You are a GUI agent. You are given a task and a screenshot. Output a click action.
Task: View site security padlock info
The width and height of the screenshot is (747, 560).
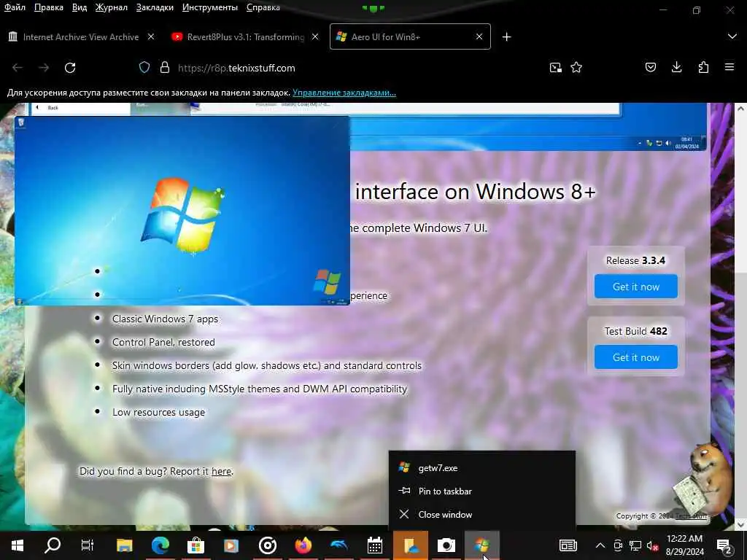coord(165,68)
